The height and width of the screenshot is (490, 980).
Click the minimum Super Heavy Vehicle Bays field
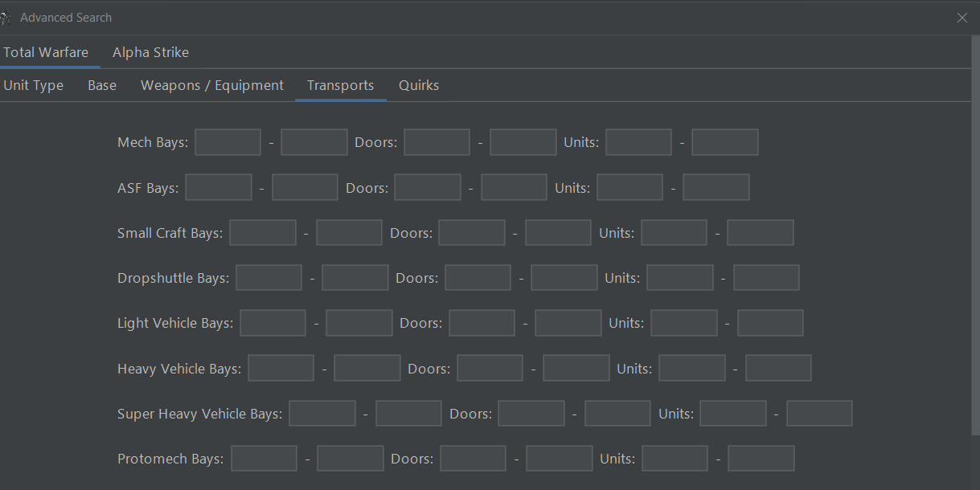[x=322, y=413]
